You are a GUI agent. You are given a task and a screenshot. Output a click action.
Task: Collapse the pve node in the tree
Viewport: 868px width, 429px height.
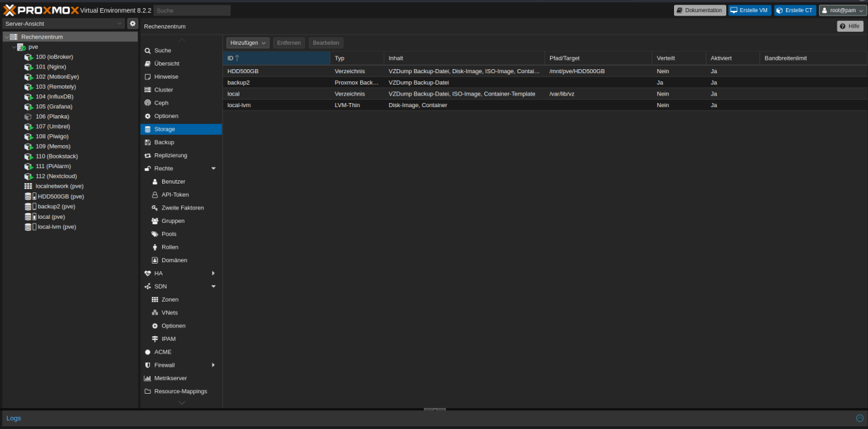tap(14, 47)
